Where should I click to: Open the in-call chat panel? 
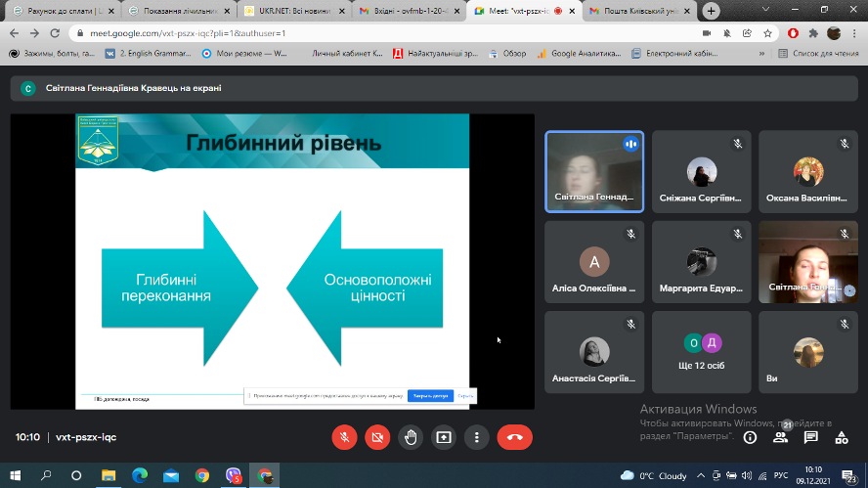pyautogui.click(x=811, y=437)
